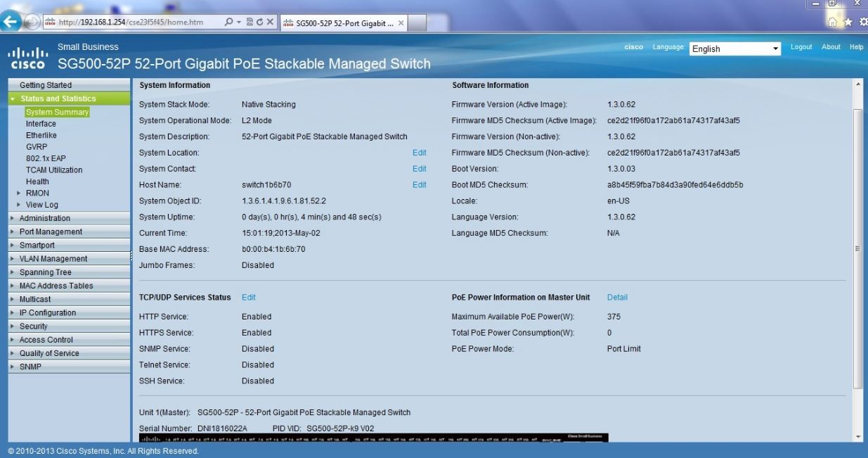Open the SNMP menu
868x458 pixels.
tap(69, 367)
